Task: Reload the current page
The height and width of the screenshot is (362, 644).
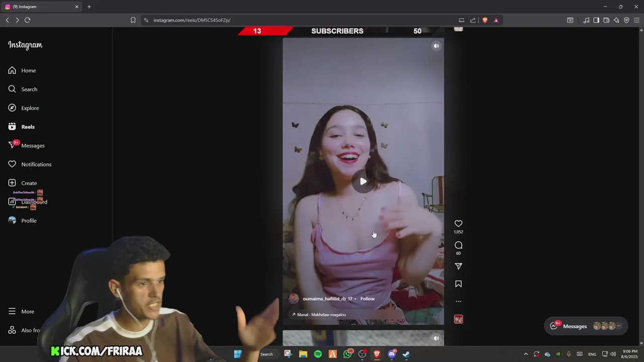Action: 27,20
